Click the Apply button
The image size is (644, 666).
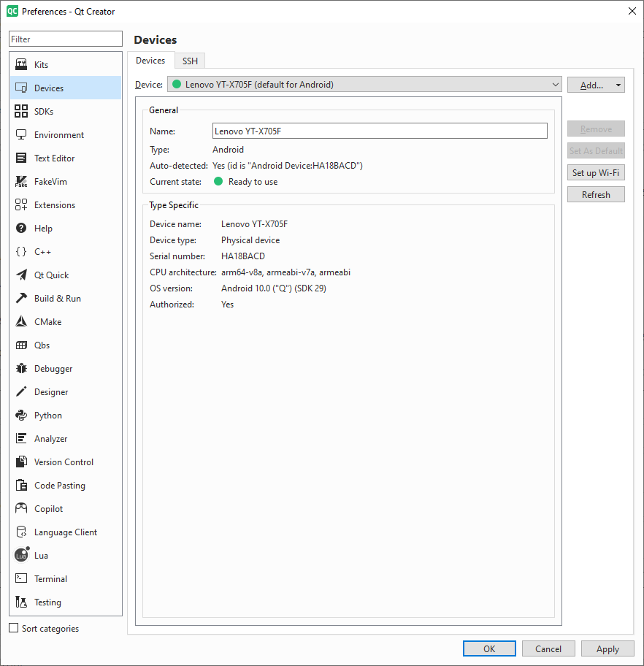(607, 648)
